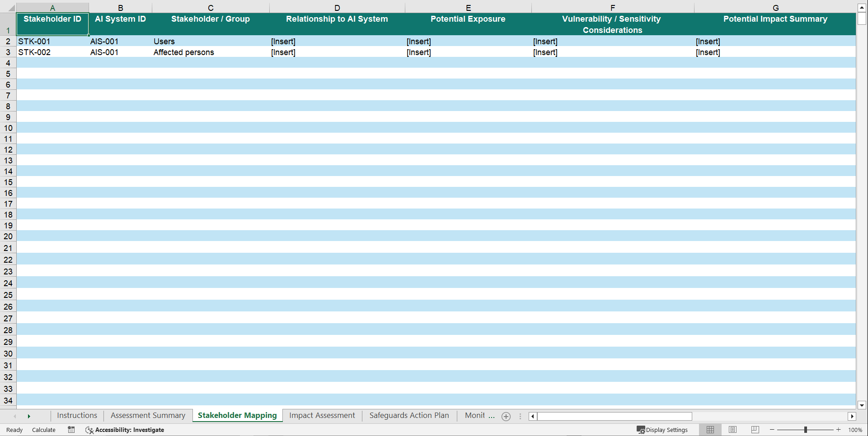The height and width of the screenshot is (436, 868).
Task: Adjust the zoom slider handle
Action: (x=806, y=430)
